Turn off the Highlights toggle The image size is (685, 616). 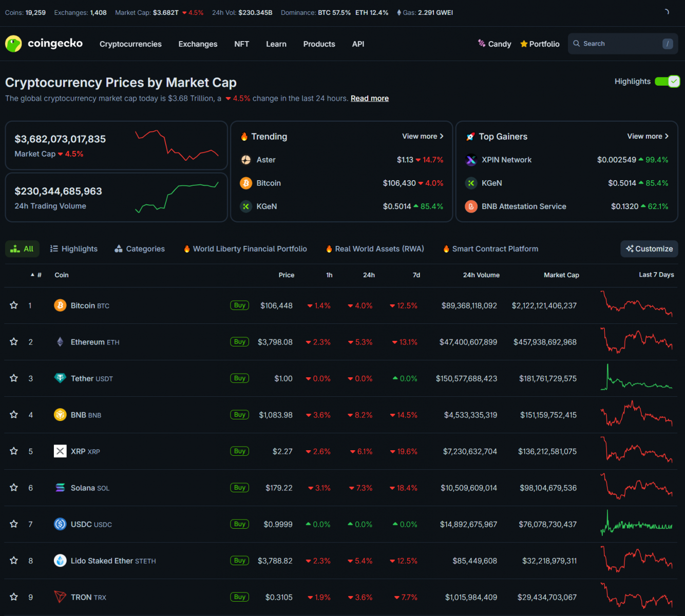click(x=668, y=81)
